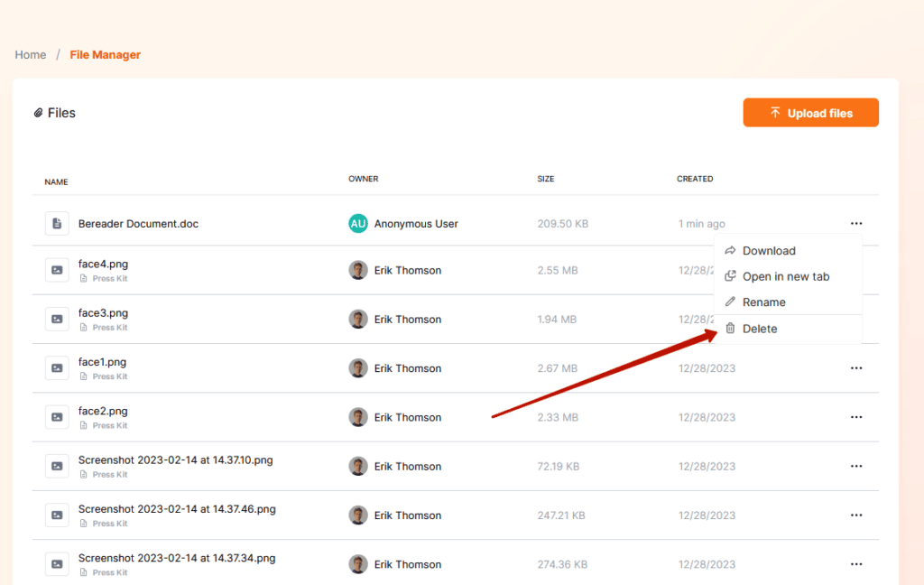Click size 2.55 MB
This screenshot has width=924, height=585.
[x=558, y=270]
